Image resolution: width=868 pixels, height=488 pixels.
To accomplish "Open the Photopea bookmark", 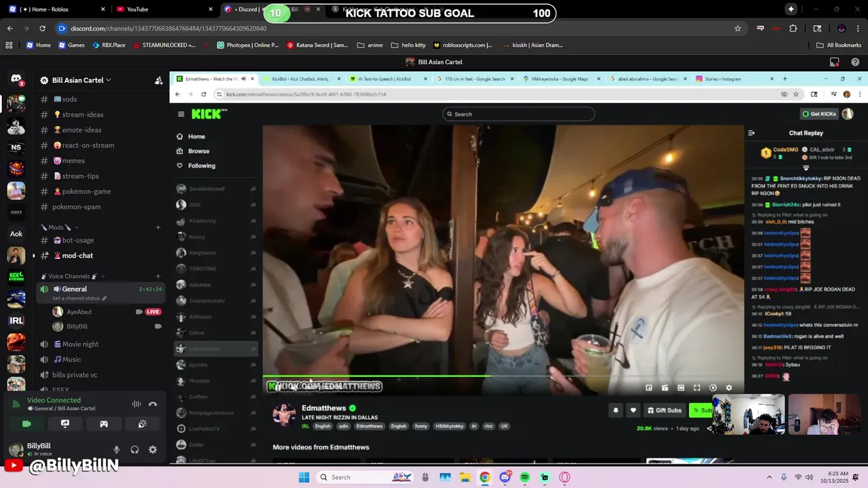I will 248,45.
